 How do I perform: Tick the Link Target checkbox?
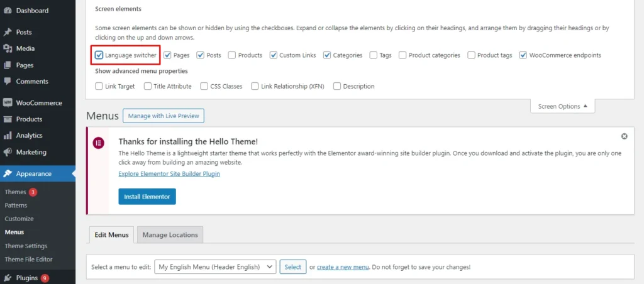pos(99,87)
